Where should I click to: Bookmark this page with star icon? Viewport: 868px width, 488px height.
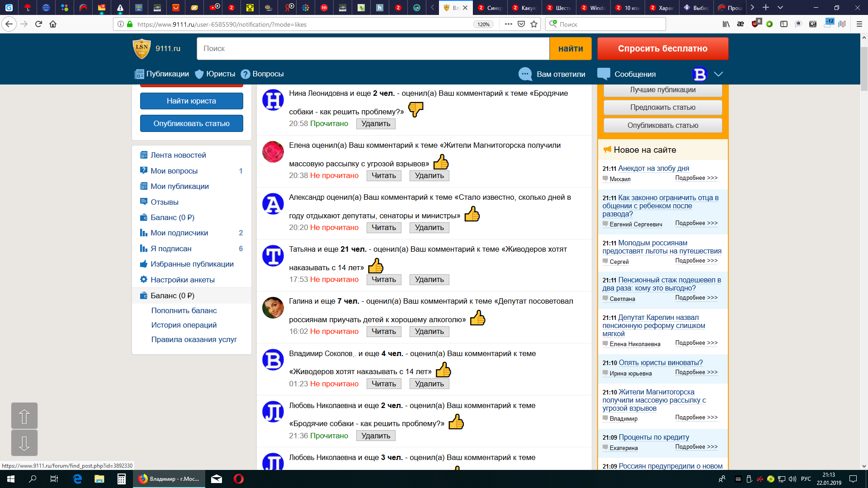click(534, 24)
